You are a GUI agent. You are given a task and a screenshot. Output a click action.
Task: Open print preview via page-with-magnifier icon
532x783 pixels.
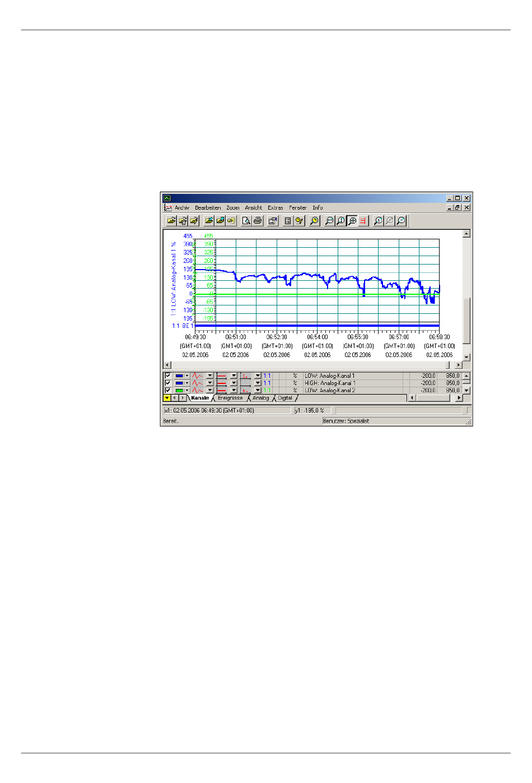[x=246, y=221]
